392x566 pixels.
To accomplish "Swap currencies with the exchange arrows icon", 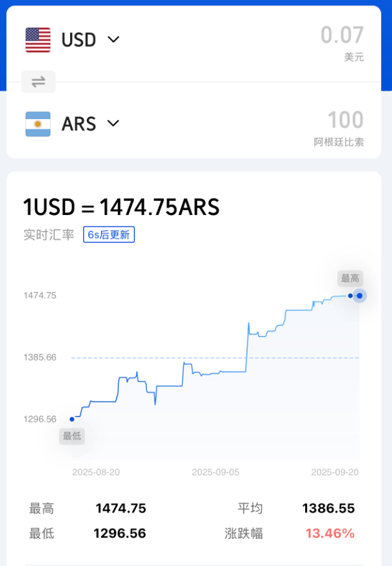I will click(39, 82).
